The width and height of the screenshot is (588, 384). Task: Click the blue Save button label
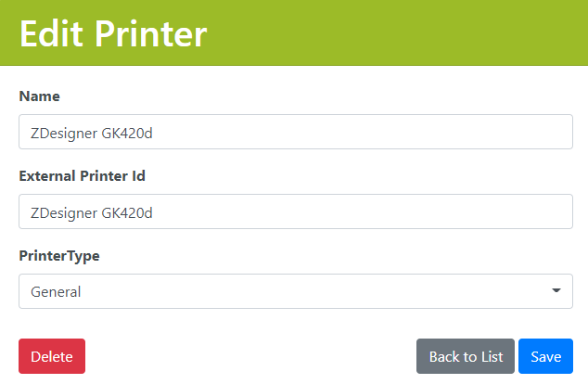[545, 357]
